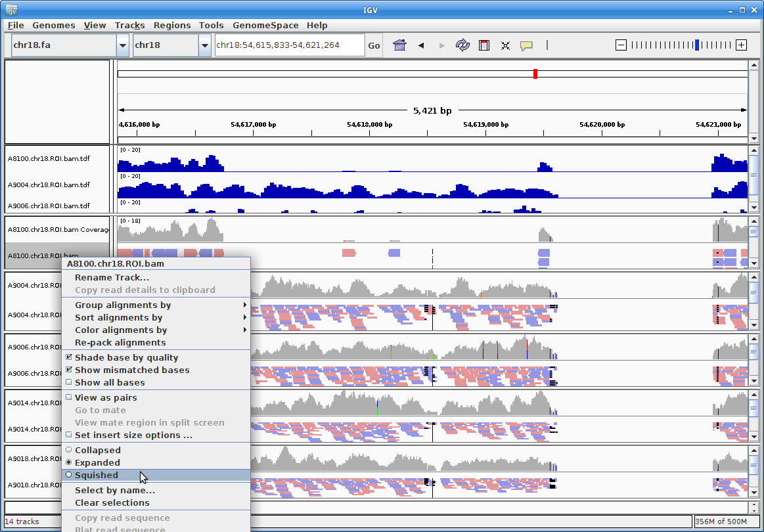764x532 pixels.
Task: Open the chr18.fa genome dropdown
Action: (123, 45)
